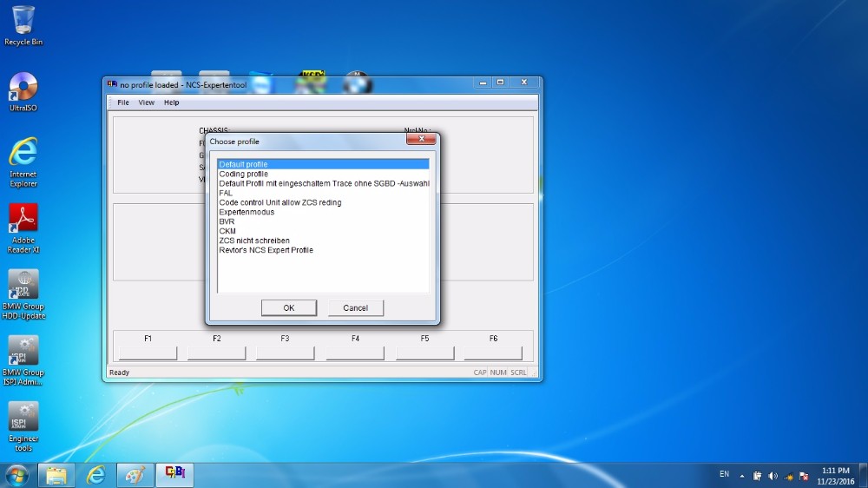Image resolution: width=868 pixels, height=488 pixels.
Task: Close the Choose profile dialog
Action: [421, 139]
